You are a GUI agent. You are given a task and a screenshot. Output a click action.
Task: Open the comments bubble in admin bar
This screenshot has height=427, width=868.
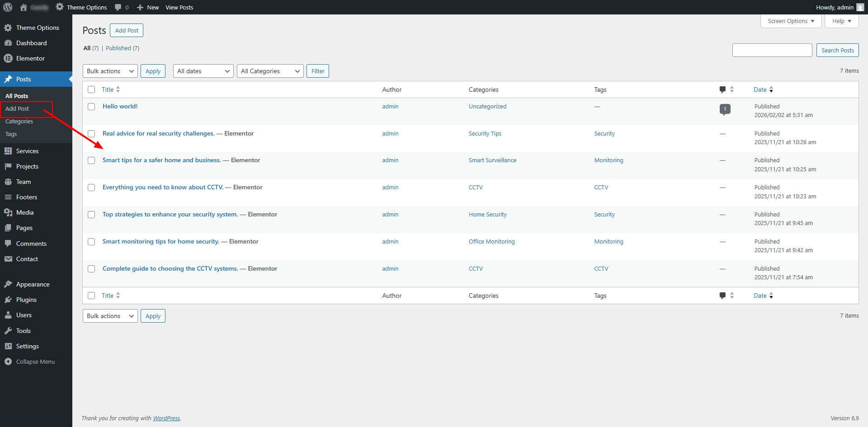pos(118,7)
